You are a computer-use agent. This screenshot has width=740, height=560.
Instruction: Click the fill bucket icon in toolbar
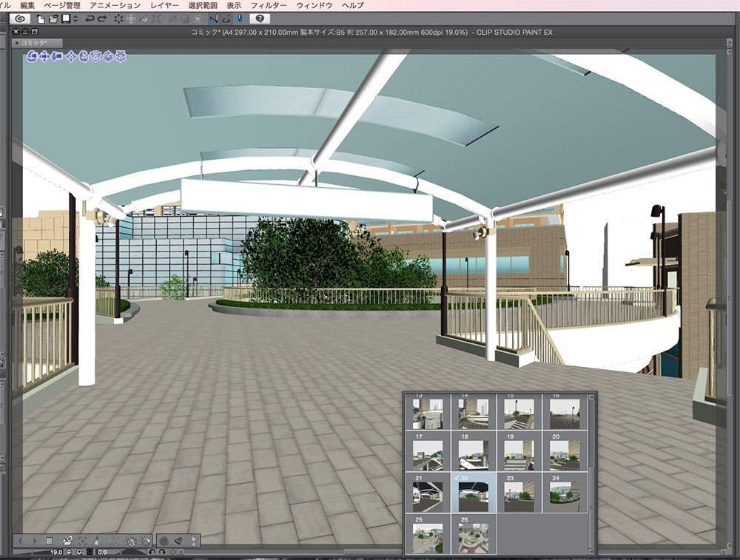coord(144,19)
